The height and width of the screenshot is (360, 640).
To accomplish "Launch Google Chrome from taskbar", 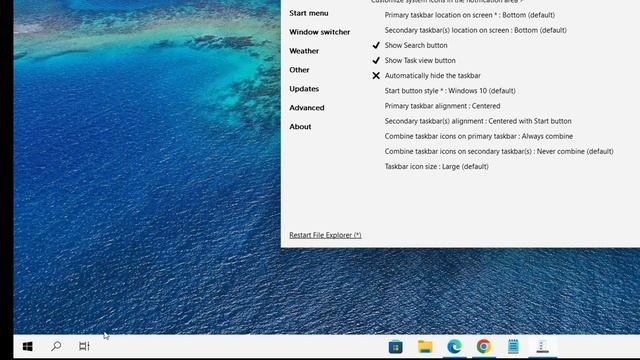I will [484, 347].
